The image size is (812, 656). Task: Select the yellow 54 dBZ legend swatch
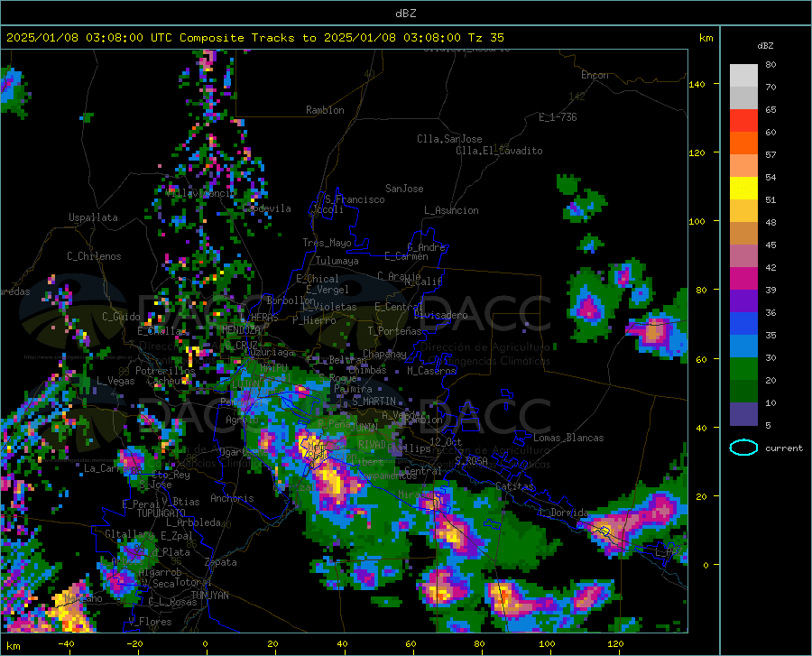(x=743, y=189)
